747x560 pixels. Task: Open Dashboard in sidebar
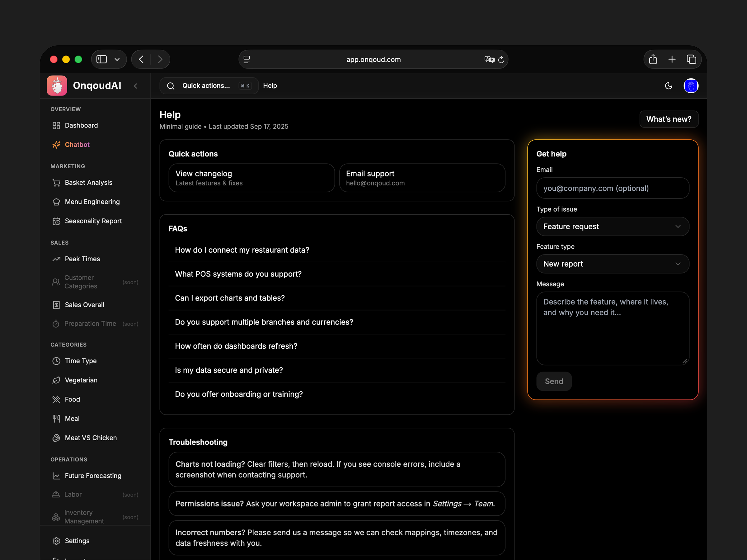(81, 126)
